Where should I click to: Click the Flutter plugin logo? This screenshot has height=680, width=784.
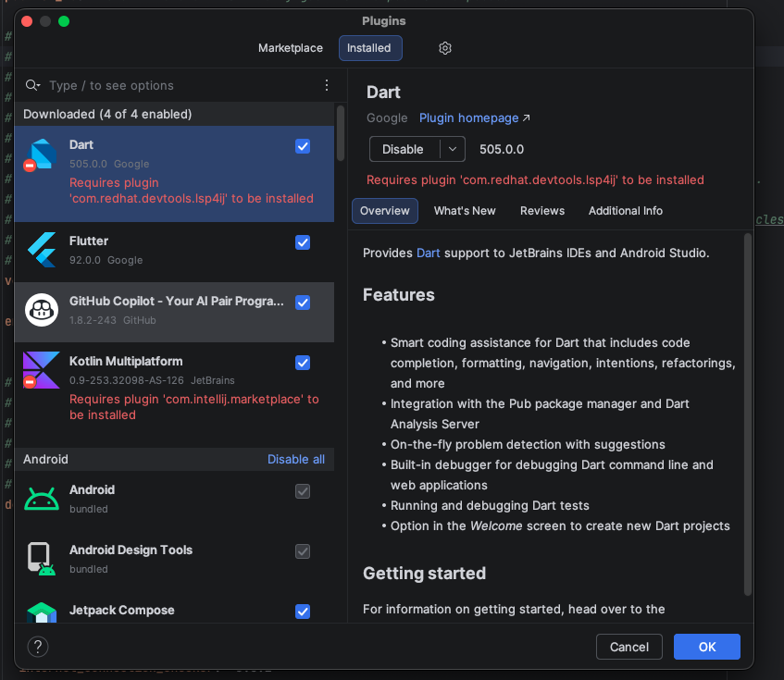pyautogui.click(x=42, y=249)
